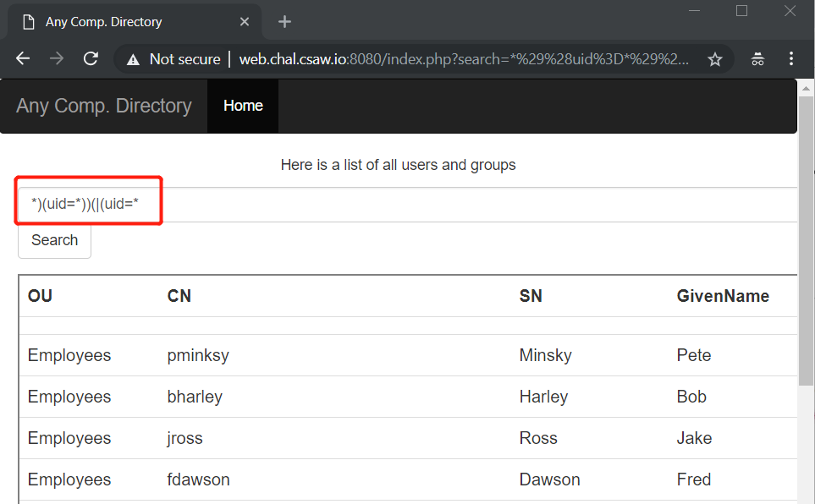Open a new browser tab

[284, 22]
